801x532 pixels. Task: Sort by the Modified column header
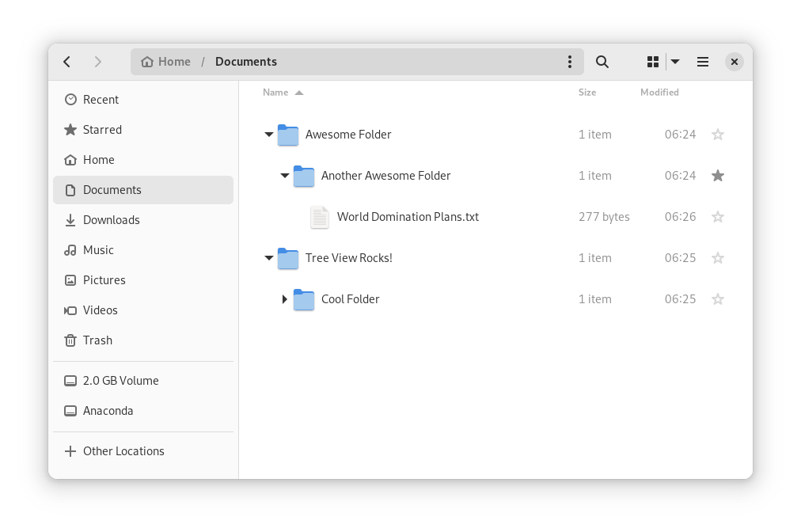pyautogui.click(x=659, y=93)
